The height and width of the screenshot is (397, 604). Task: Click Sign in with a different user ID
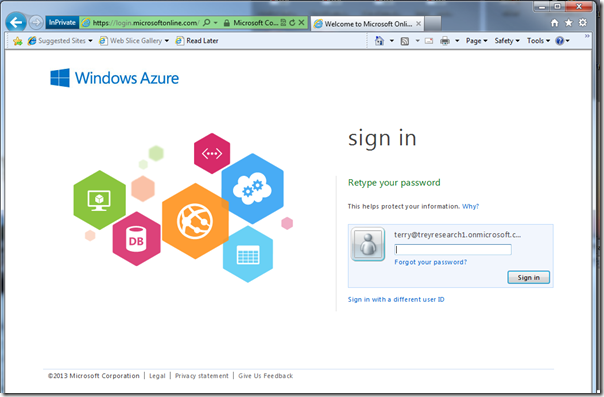point(396,299)
